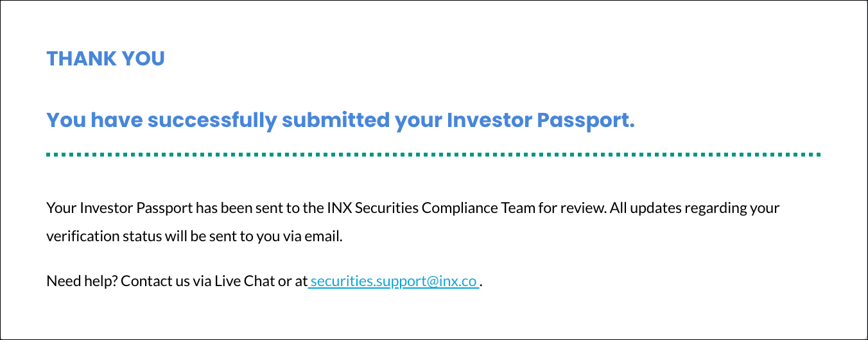Click the word YOU in the top heading
868x340 pixels.
pos(143,58)
